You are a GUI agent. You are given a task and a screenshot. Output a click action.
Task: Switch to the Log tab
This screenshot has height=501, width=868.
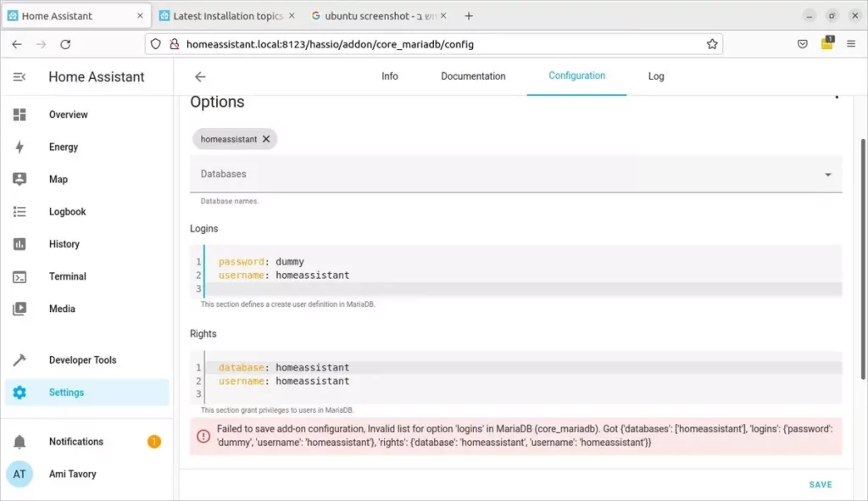656,76
